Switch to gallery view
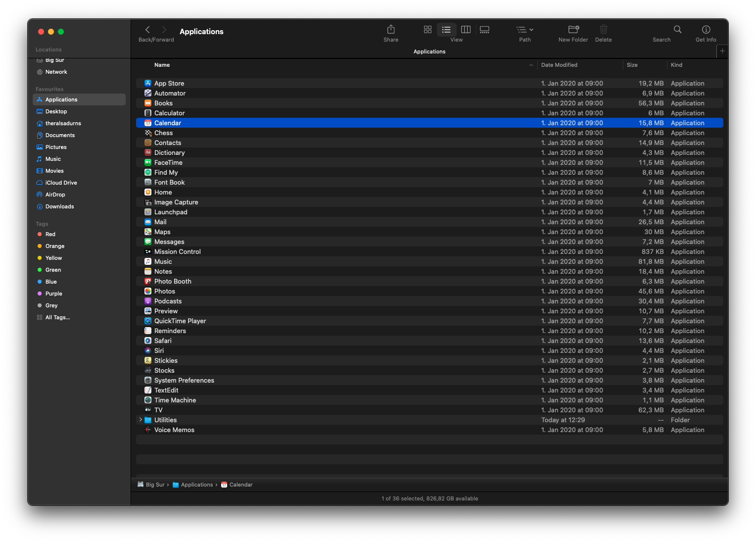 485,30
